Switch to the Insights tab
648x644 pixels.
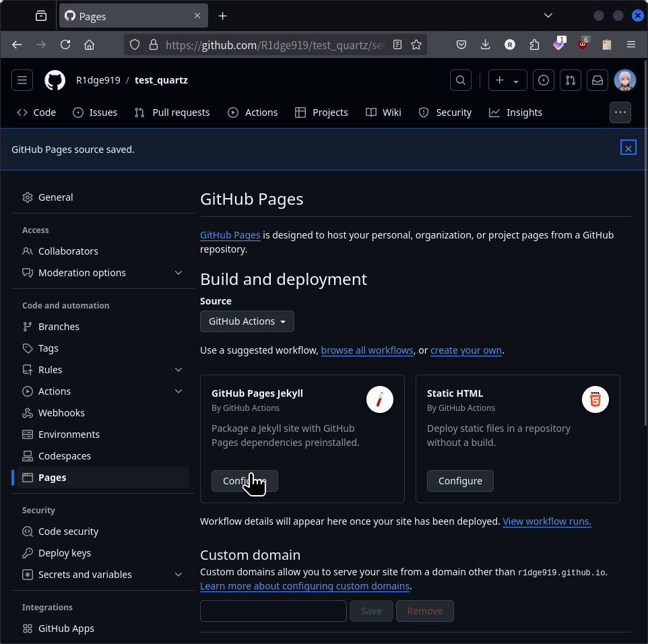(515, 112)
